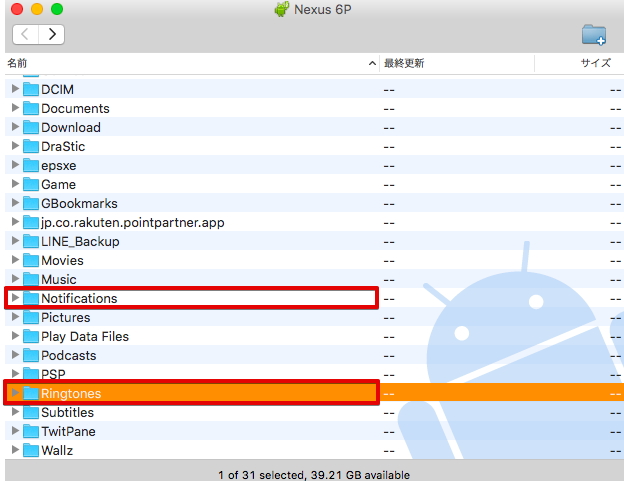Expand the Documents folder tree
The width and height of the screenshot is (624, 481).
coord(15,108)
